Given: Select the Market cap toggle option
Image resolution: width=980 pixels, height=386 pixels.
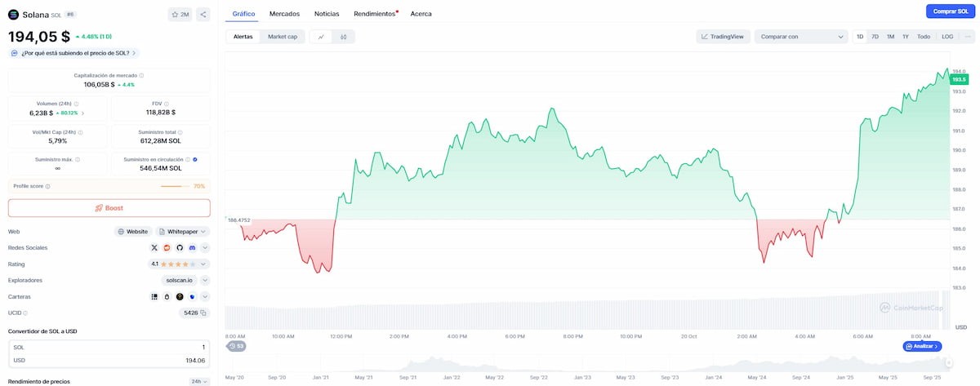Looking at the screenshot, I should [283, 37].
